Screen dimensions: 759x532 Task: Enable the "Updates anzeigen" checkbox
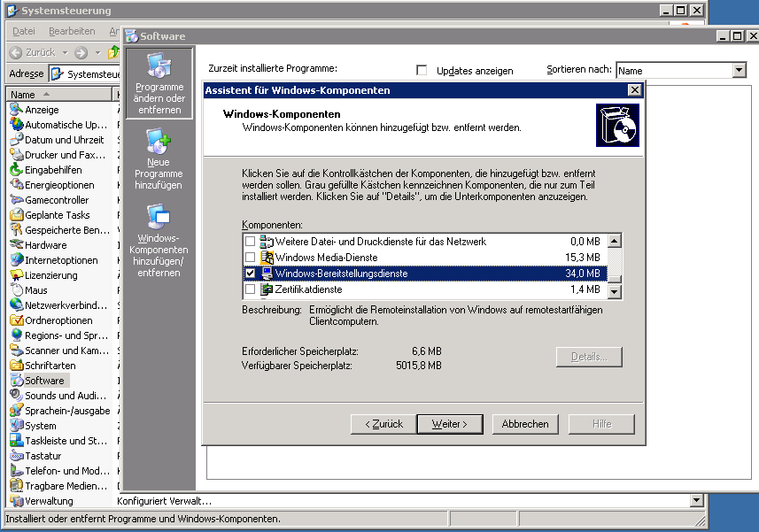[x=423, y=71]
